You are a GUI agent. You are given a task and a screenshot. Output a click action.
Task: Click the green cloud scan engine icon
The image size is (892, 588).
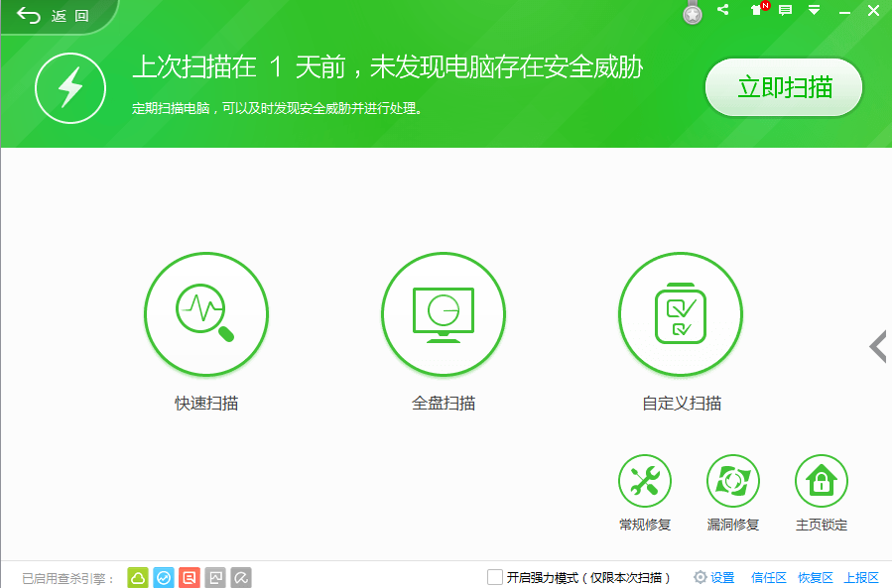click(138, 578)
